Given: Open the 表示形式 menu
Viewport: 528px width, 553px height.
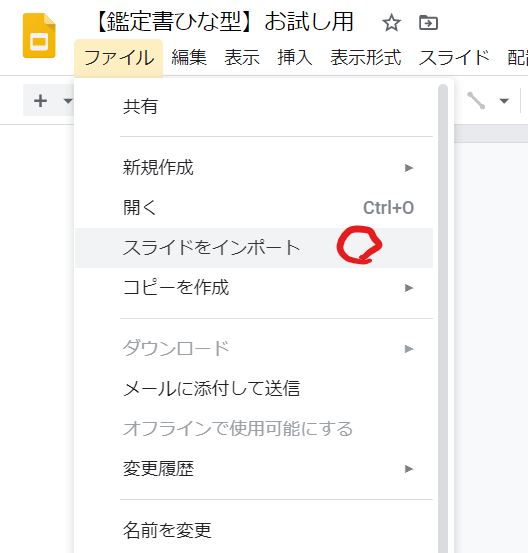Looking at the screenshot, I should point(366,57).
